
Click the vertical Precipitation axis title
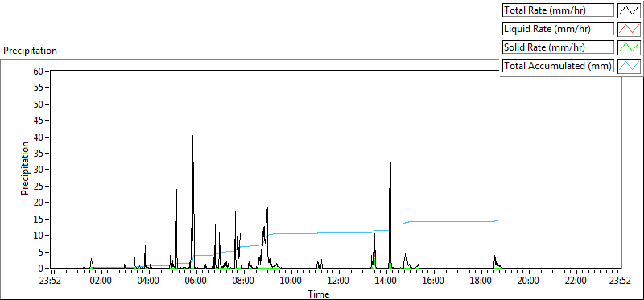tap(25, 168)
